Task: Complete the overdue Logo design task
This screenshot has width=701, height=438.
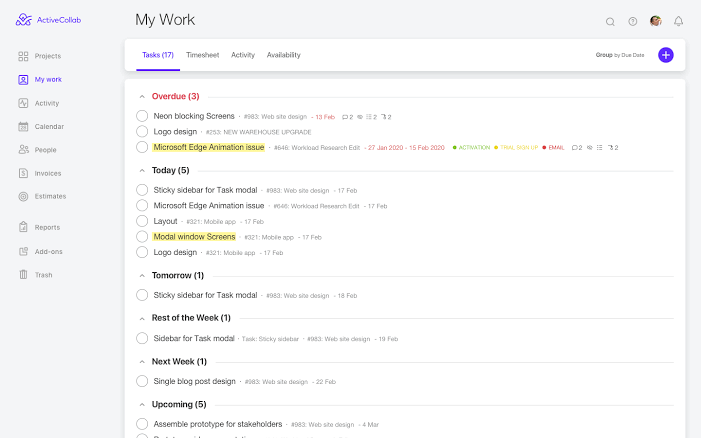Action: [142, 131]
